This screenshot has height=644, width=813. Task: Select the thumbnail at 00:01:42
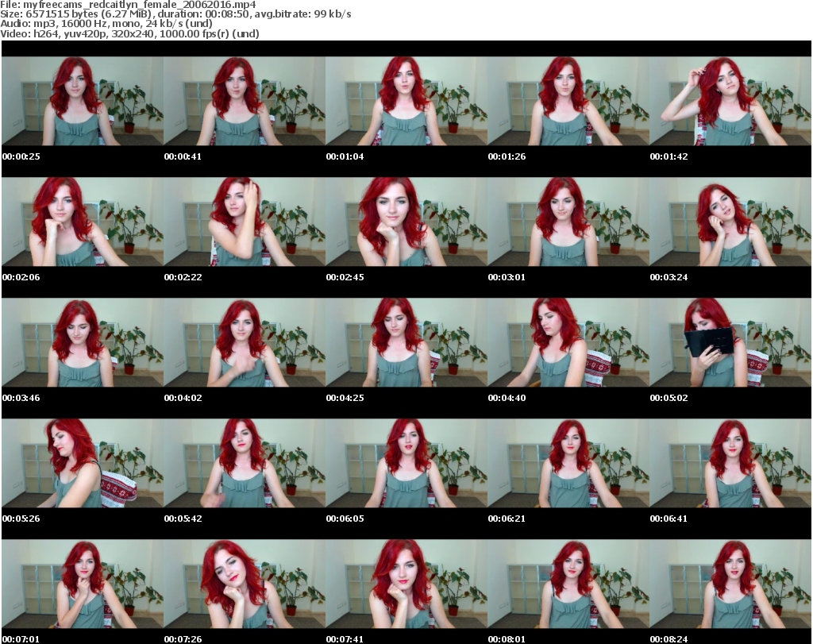click(x=730, y=101)
